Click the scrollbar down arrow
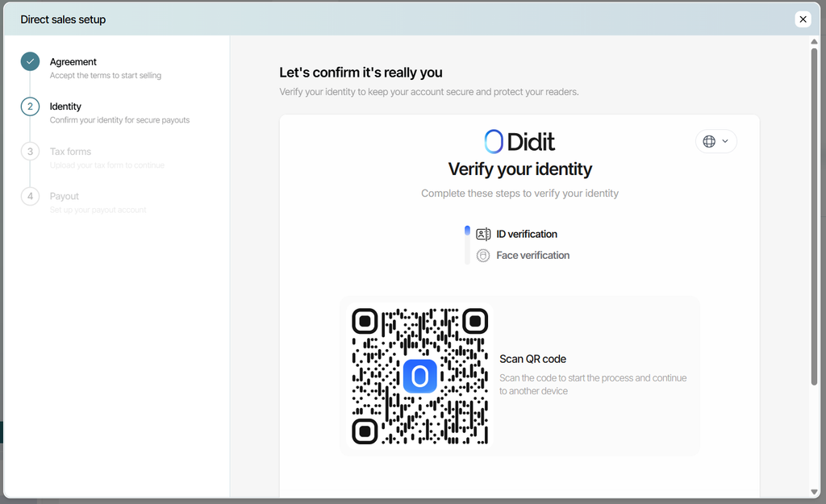The height and width of the screenshot is (504, 826). (814, 492)
